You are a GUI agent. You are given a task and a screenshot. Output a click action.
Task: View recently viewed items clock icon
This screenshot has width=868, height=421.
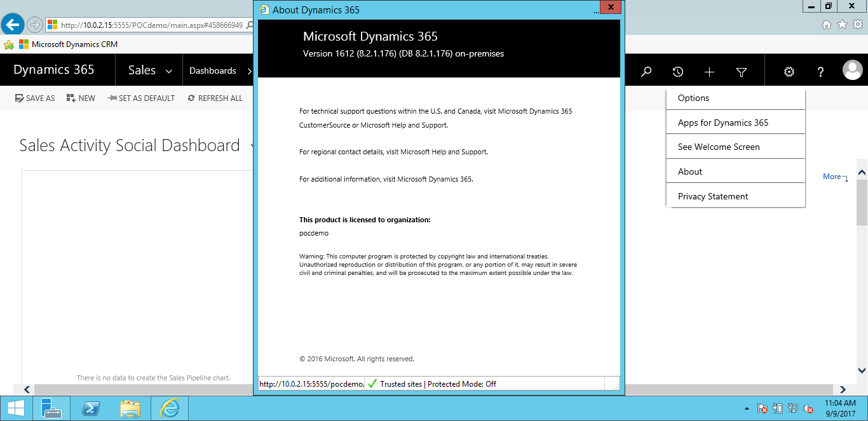(677, 71)
